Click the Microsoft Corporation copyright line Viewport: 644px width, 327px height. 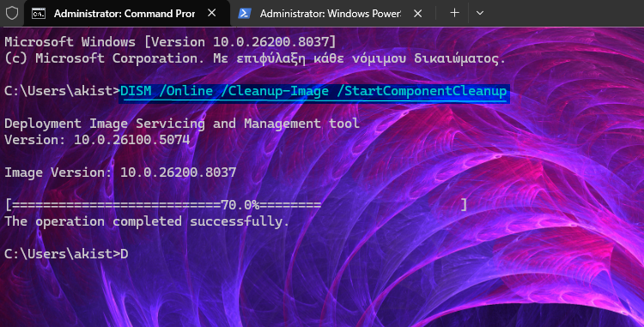click(255, 58)
